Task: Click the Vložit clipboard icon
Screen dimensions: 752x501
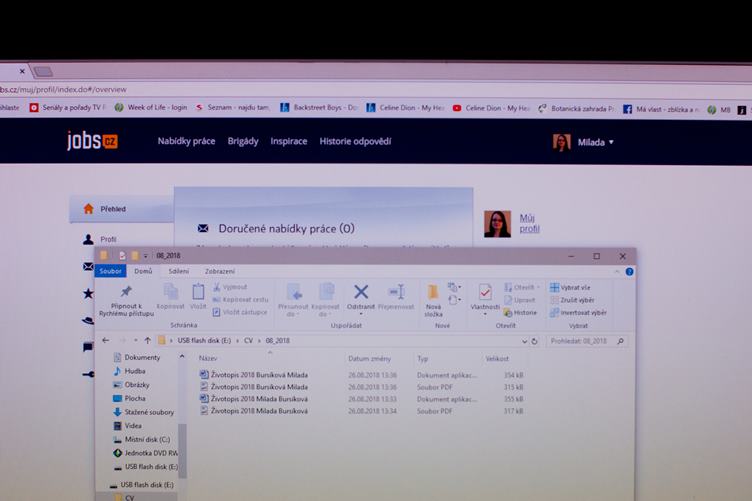Action: [198, 291]
